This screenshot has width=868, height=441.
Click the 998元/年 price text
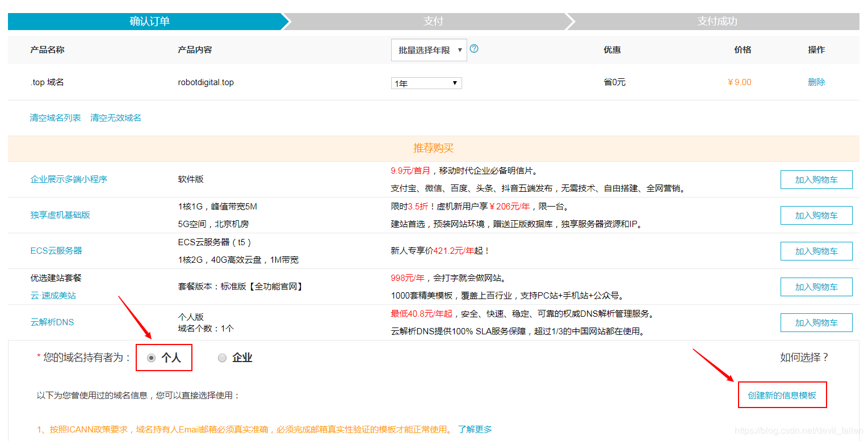pyautogui.click(x=408, y=278)
